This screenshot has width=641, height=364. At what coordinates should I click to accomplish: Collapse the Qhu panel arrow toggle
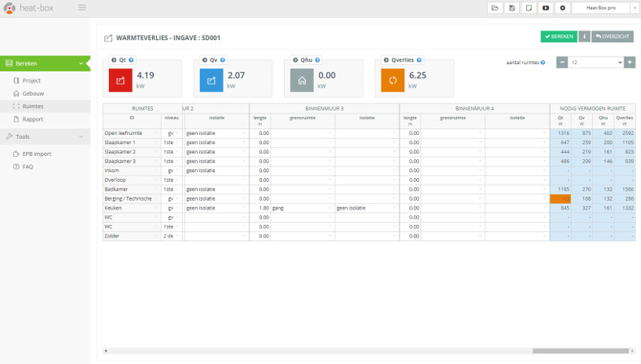coord(296,60)
